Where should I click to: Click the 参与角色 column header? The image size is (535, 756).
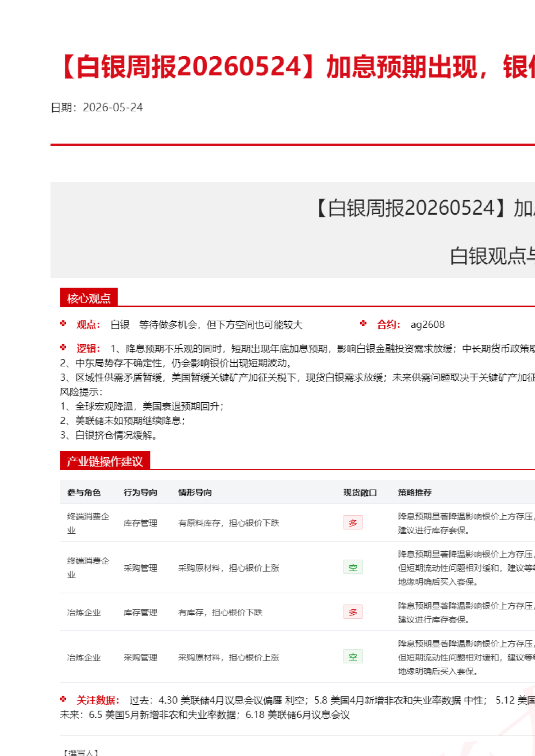coord(84,492)
